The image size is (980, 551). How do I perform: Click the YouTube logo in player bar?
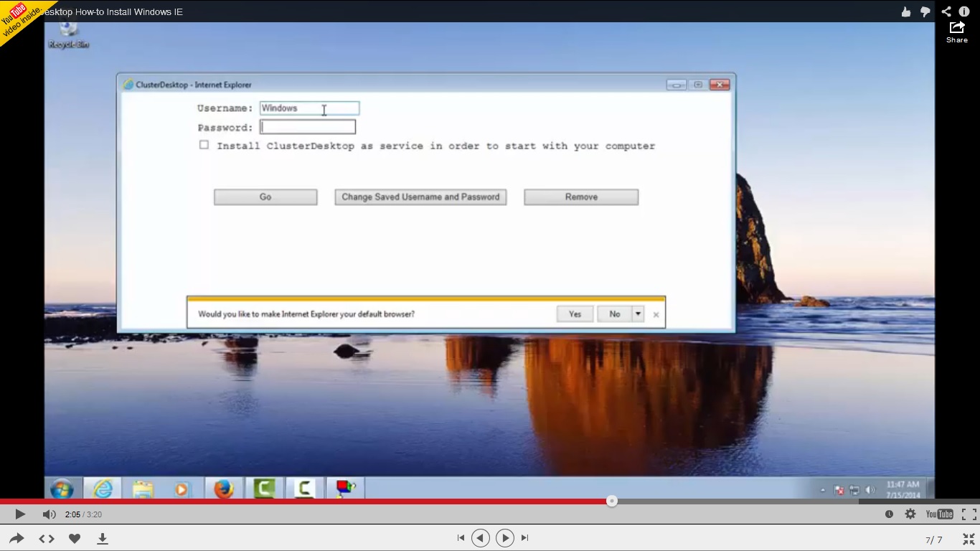[939, 514]
